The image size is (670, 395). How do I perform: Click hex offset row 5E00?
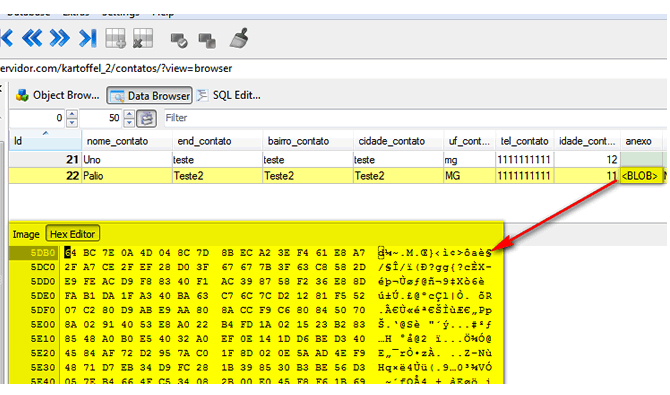[43, 325]
